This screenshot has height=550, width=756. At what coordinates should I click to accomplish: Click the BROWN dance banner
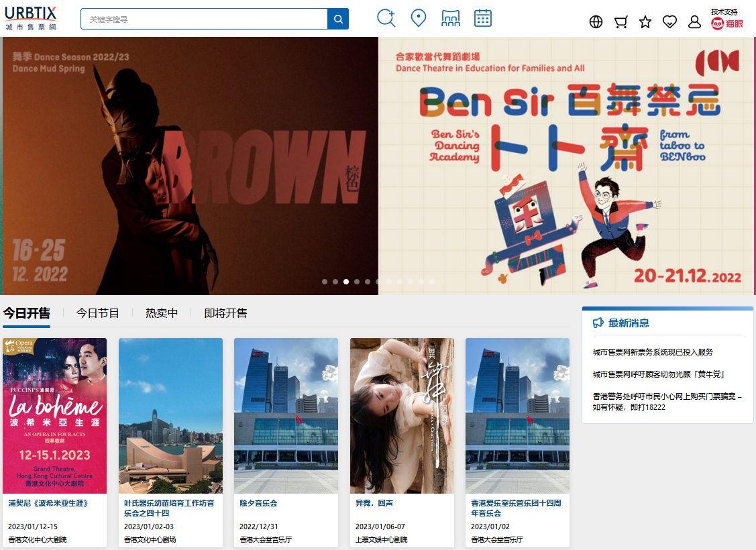[190, 166]
